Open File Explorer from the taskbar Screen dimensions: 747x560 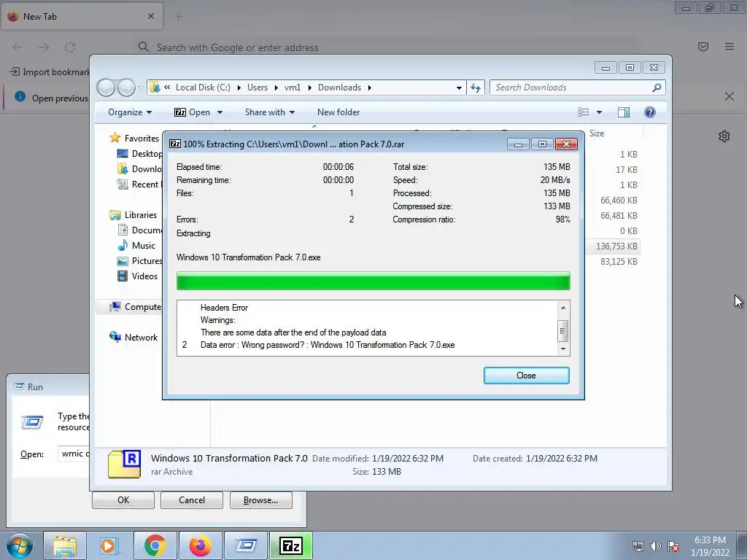[65, 545]
